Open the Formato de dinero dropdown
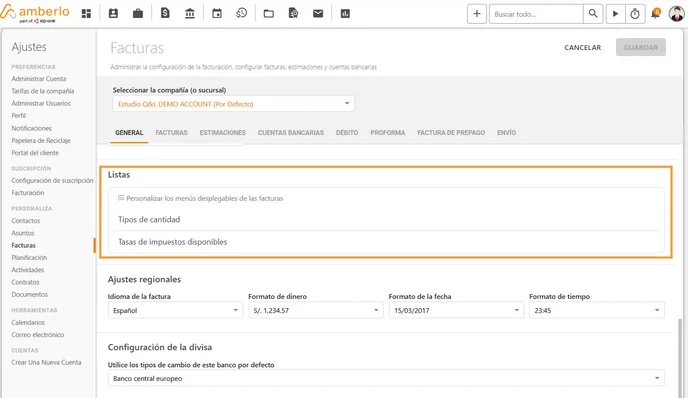This screenshot has width=688, height=398. (x=315, y=310)
